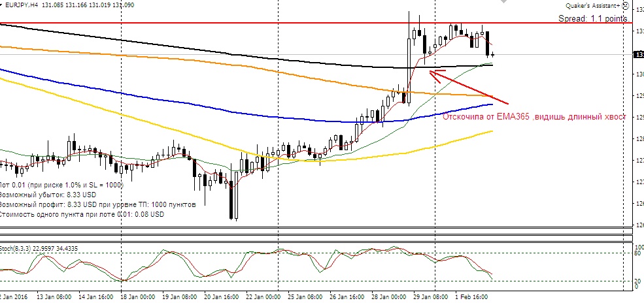Click the "20 Jan 16:00" time axis label
Image resolution: width=644 pixels, height=303 pixels.
coord(222,297)
